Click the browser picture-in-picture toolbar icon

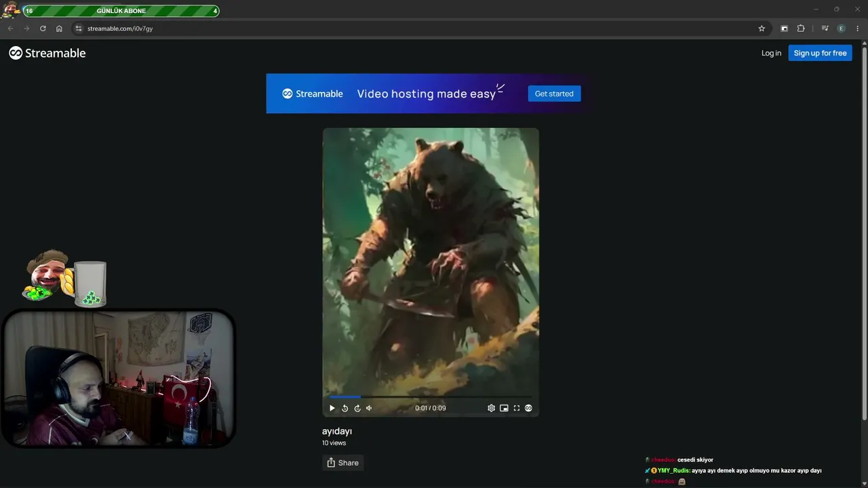coord(785,28)
